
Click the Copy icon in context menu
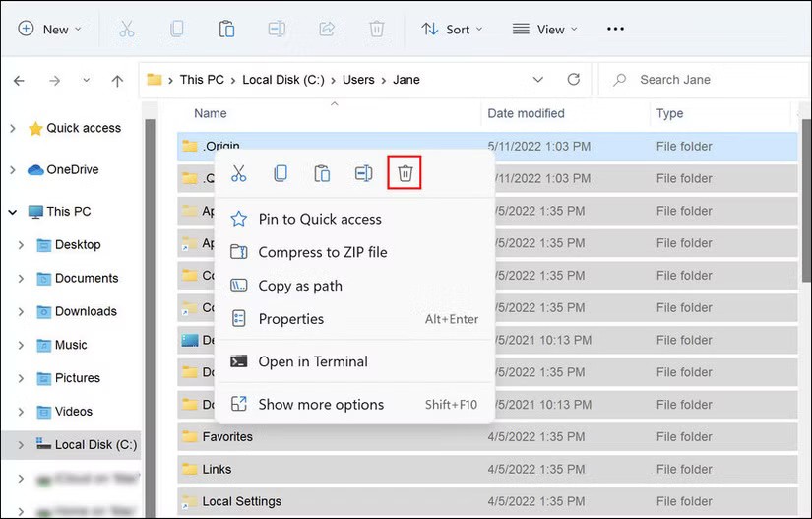tap(281, 174)
